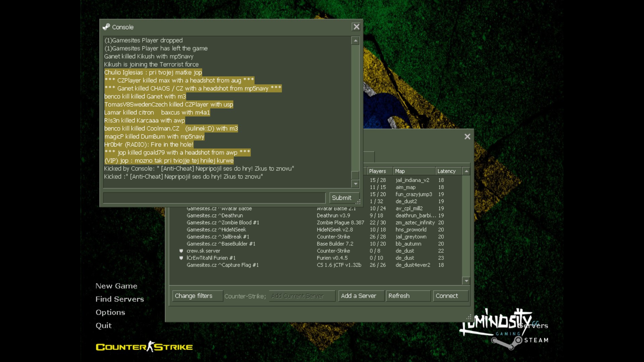Select Gamesites.cz ^Zombie Blood #1 server
644x362 pixels.
point(315,223)
